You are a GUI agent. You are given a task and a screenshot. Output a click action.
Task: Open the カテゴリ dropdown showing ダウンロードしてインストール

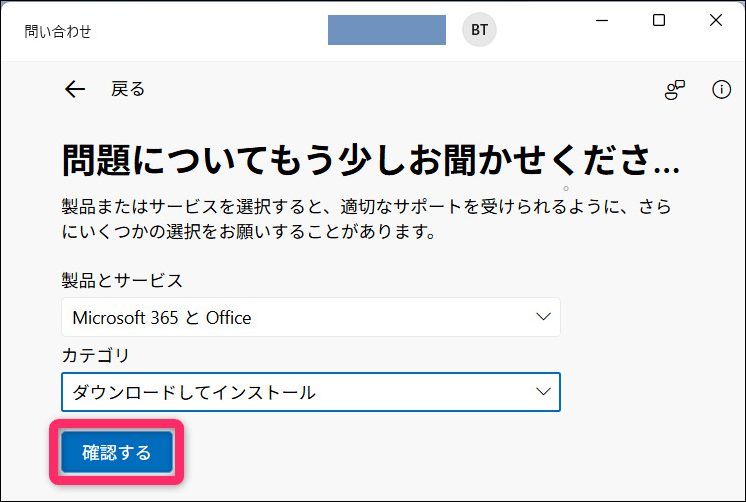click(311, 392)
